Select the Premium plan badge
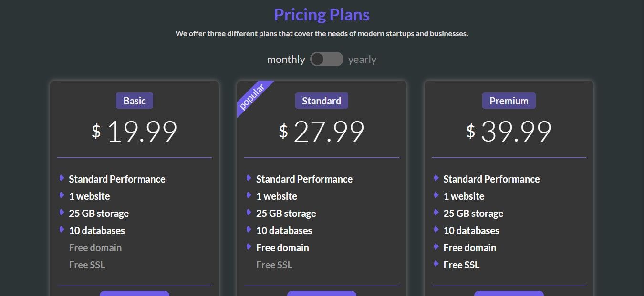 [509, 101]
